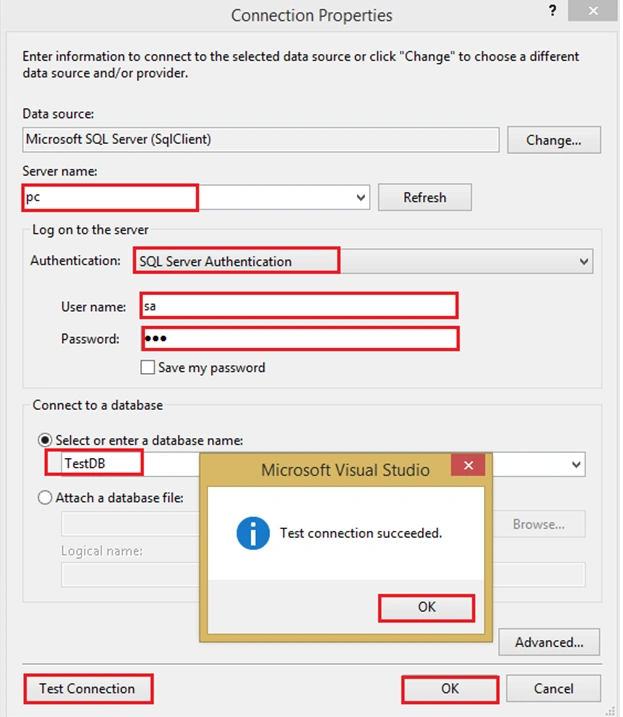Viewport: 623px width, 717px height.
Task: Open the Advanced... properties button
Action: click(549, 642)
